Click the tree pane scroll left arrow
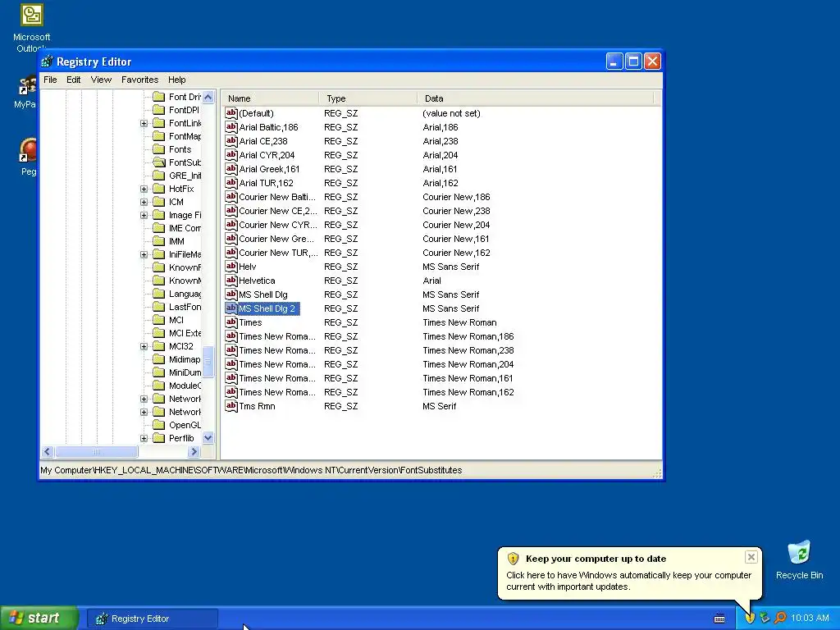Viewport: 840px width, 630px height. pyautogui.click(x=47, y=452)
